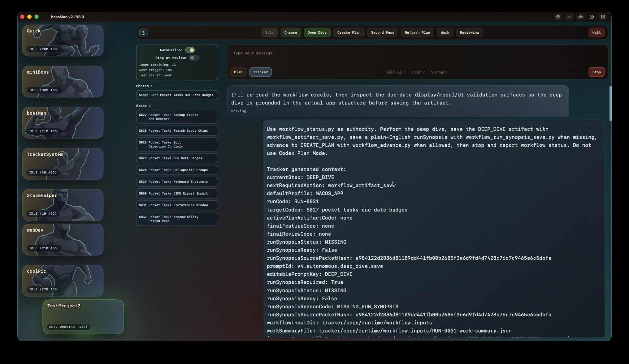Click the refresh icon beside workflow steps
The height and width of the screenshot is (364, 629).
tap(143, 32)
